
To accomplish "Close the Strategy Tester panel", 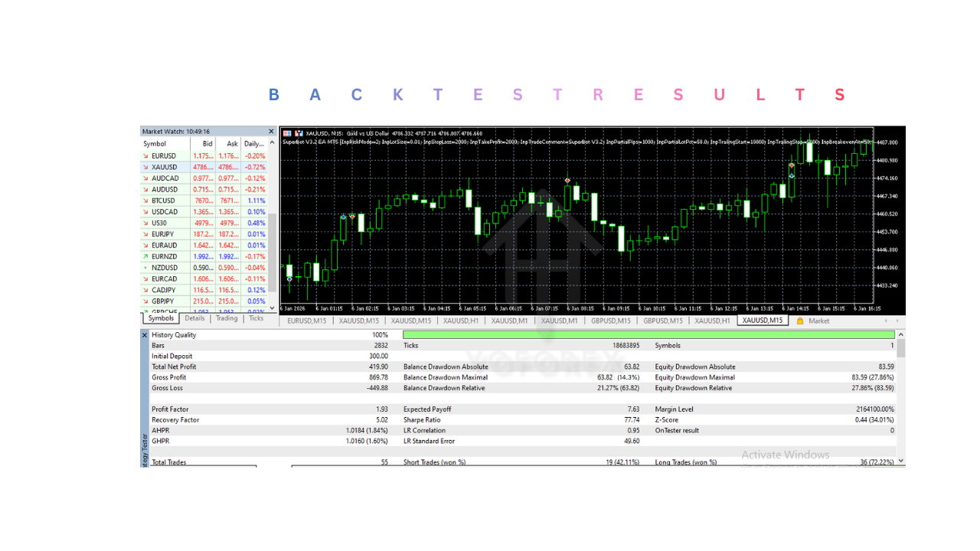I will coord(145,335).
